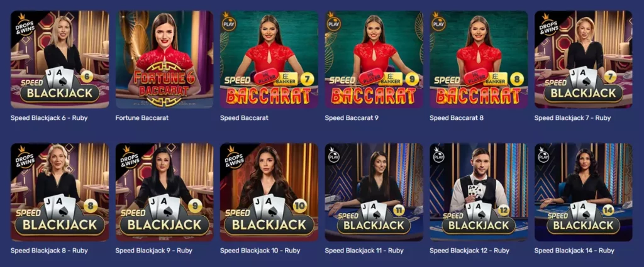Open the Speed Blackjack 8 Ruby thumbnail
The height and width of the screenshot is (267, 644).
tap(60, 192)
